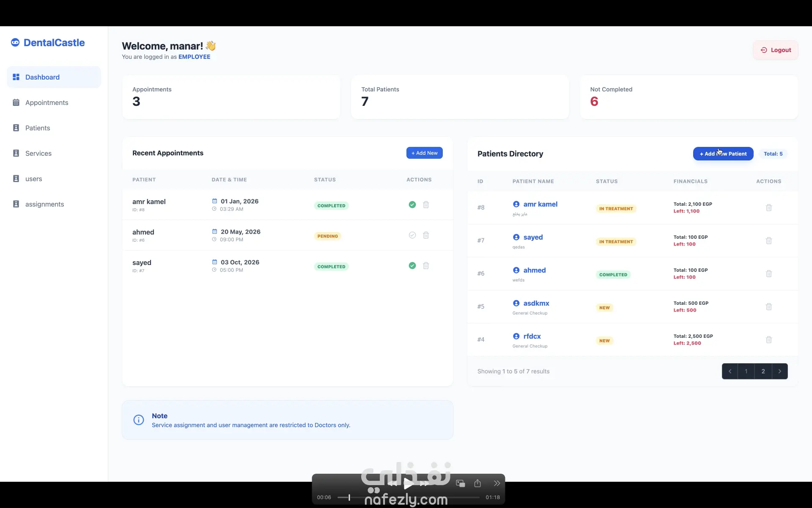Delete sayed's appointment via trash icon
This screenshot has width=812, height=508.
click(x=426, y=266)
